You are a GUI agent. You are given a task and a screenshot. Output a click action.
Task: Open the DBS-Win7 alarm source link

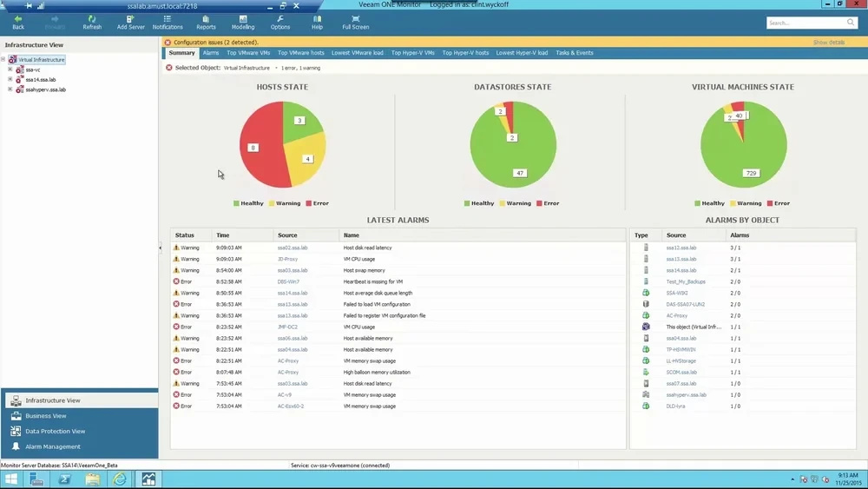288,282
